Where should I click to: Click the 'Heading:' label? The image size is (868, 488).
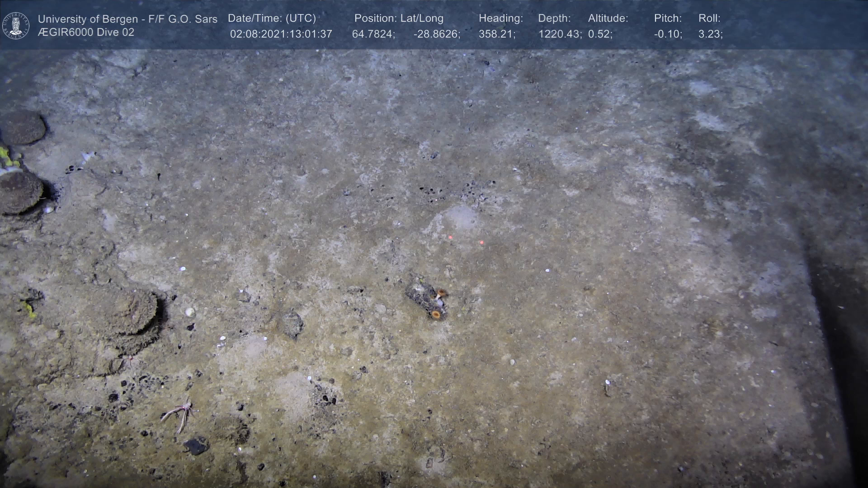coord(500,18)
